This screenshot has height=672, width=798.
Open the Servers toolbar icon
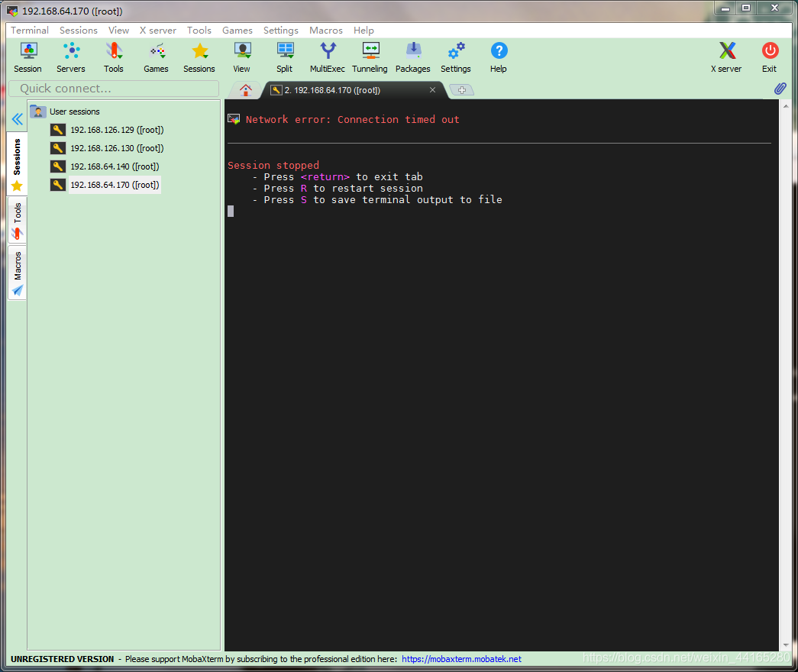(71, 57)
